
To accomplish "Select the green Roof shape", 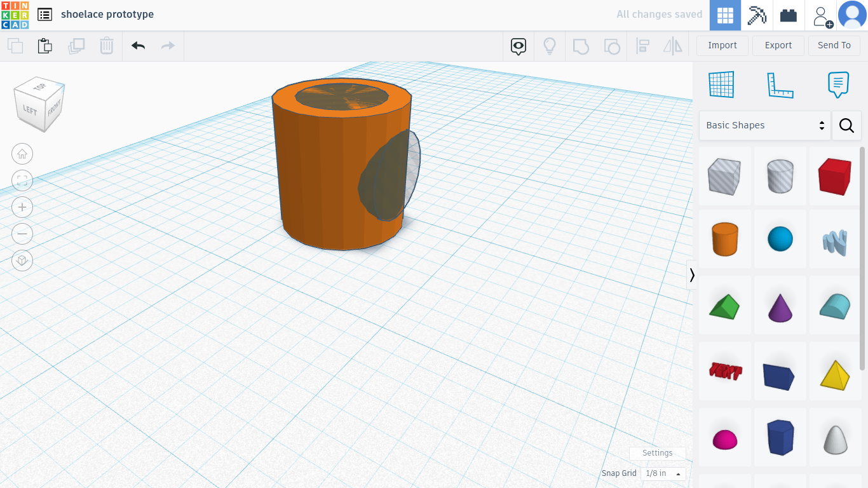I will (725, 306).
